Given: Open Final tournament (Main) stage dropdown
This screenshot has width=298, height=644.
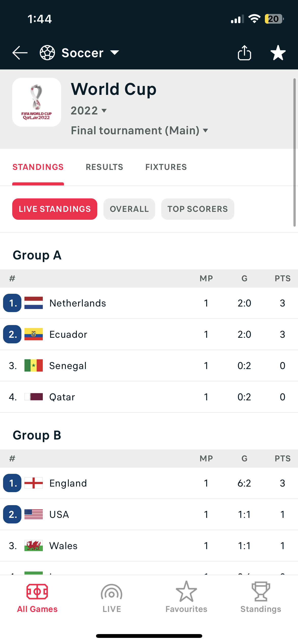Looking at the screenshot, I should [x=139, y=130].
